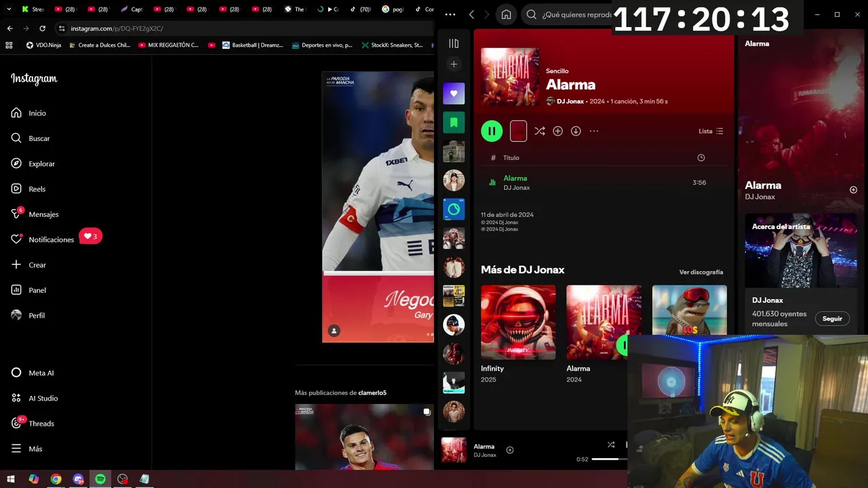The width and height of the screenshot is (868, 488).
Task: Open Deportes en vivo bookmark
Action: coord(322,45)
